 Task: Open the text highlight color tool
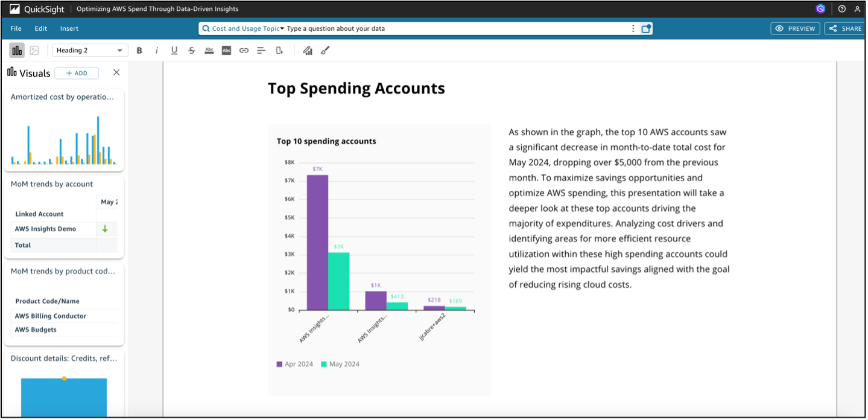pyautogui.click(x=226, y=51)
